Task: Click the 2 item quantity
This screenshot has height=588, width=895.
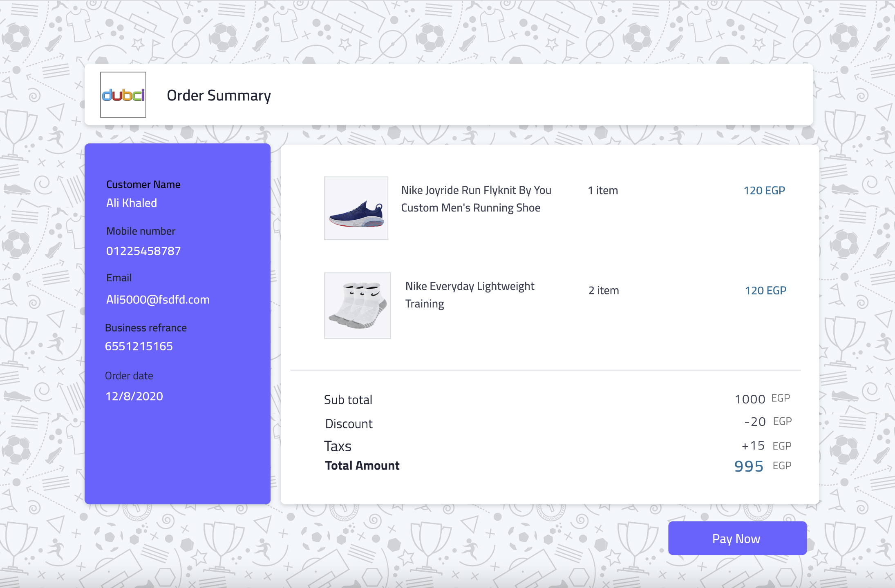Action: click(604, 290)
